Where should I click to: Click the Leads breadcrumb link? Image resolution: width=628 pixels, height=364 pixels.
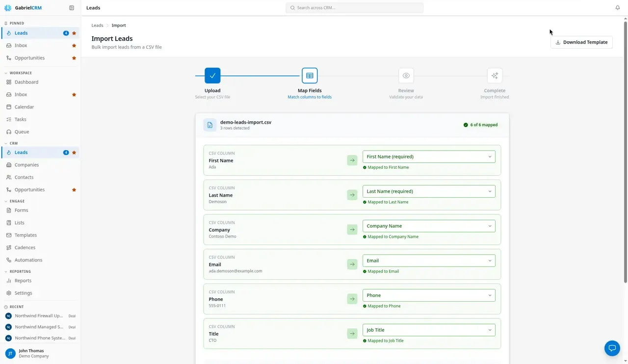tap(97, 25)
